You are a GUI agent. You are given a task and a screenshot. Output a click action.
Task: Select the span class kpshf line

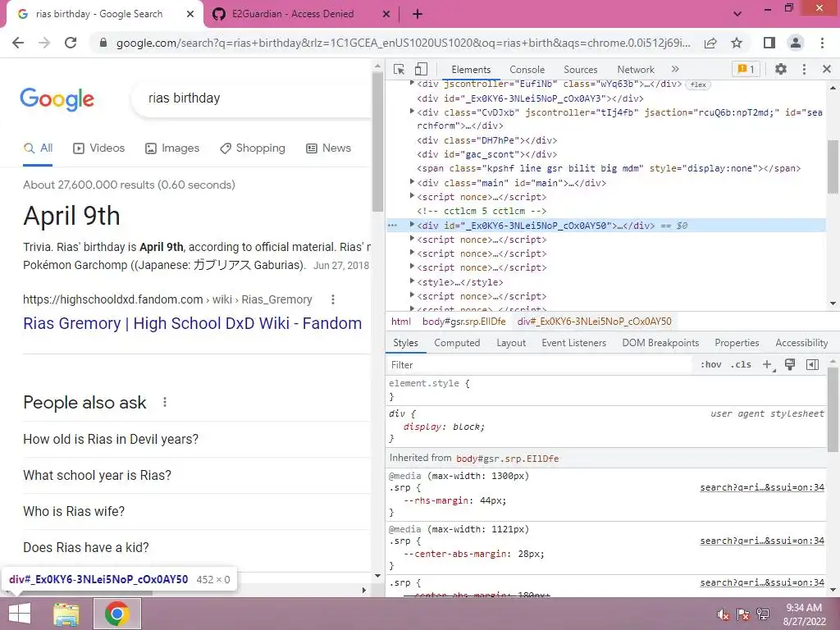point(609,168)
